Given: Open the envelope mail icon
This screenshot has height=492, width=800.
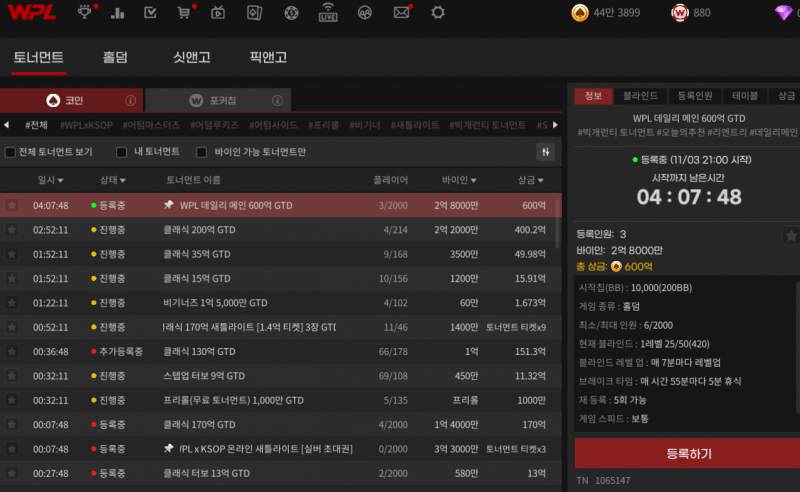Looking at the screenshot, I should [401, 13].
